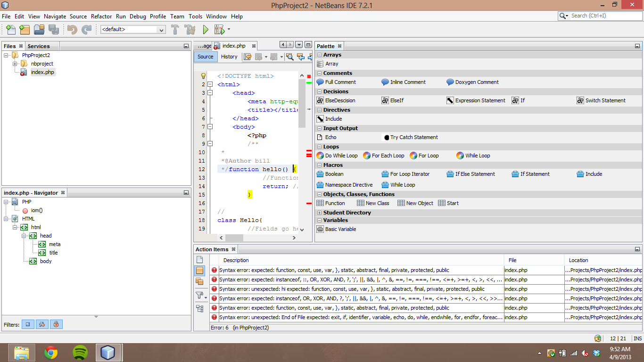Open the <default> configuration dropdown
This screenshot has width=644, height=362.
[133, 29]
